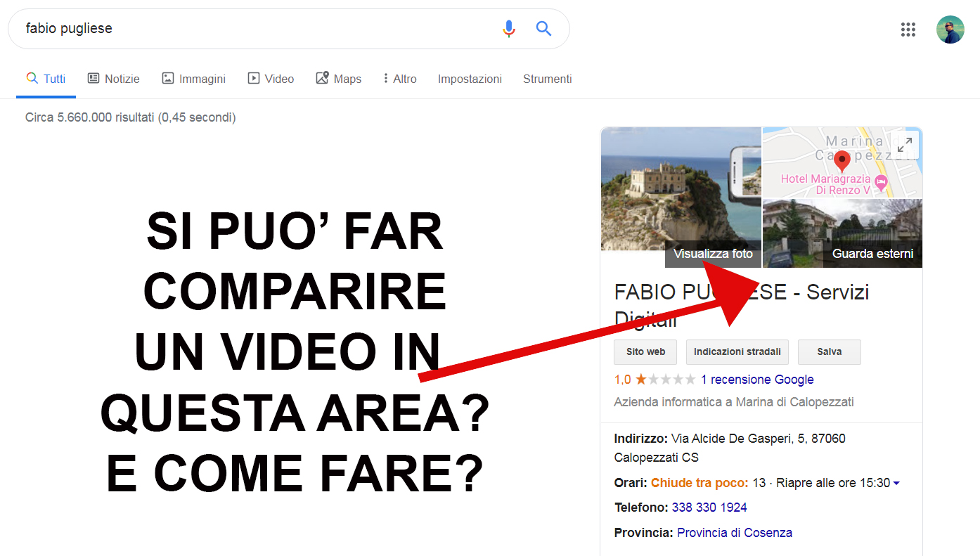Open the Notizie tab
Image resolution: width=980 pixels, height=556 pixels.
[x=113, y=79]
